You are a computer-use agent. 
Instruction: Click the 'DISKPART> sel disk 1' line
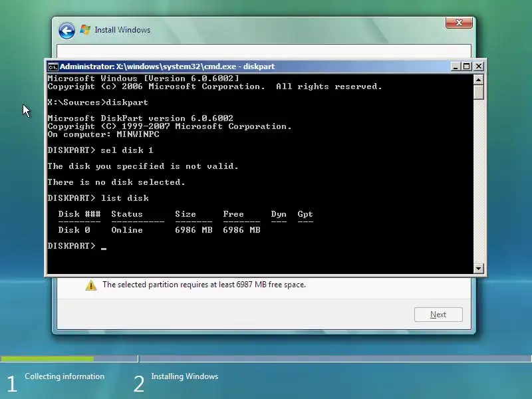click(x=100, y=150)
